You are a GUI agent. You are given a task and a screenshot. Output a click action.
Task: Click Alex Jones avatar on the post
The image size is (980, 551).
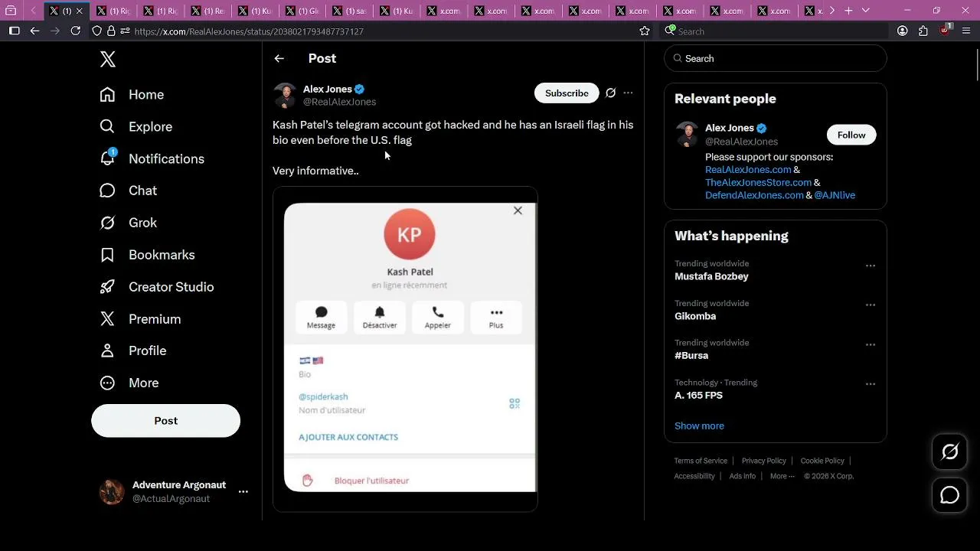(285, 96)
